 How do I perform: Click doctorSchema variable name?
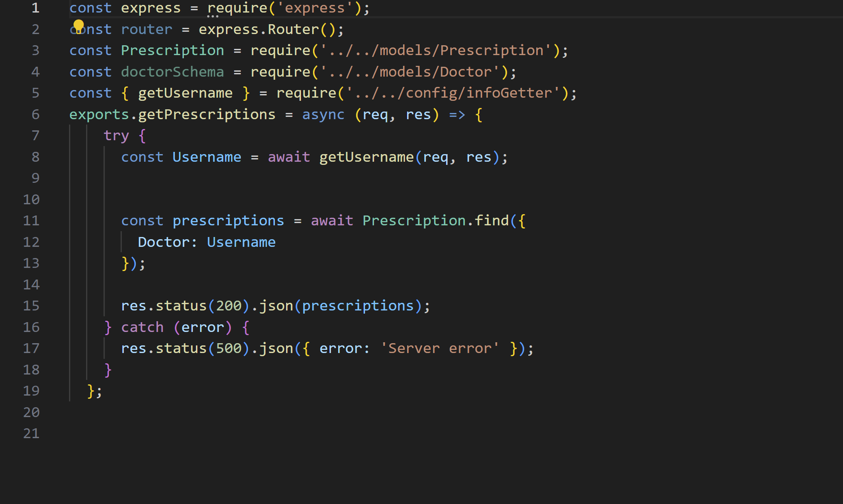172,72
